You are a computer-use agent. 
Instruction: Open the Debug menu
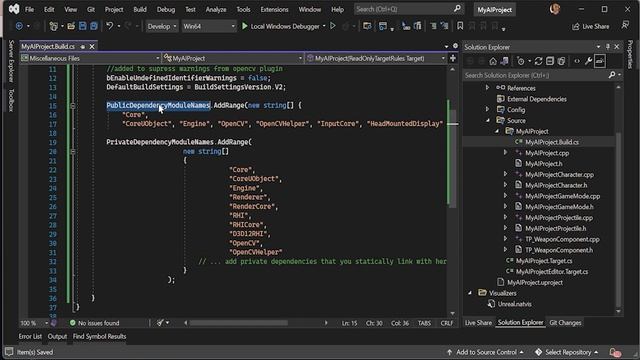166,9
